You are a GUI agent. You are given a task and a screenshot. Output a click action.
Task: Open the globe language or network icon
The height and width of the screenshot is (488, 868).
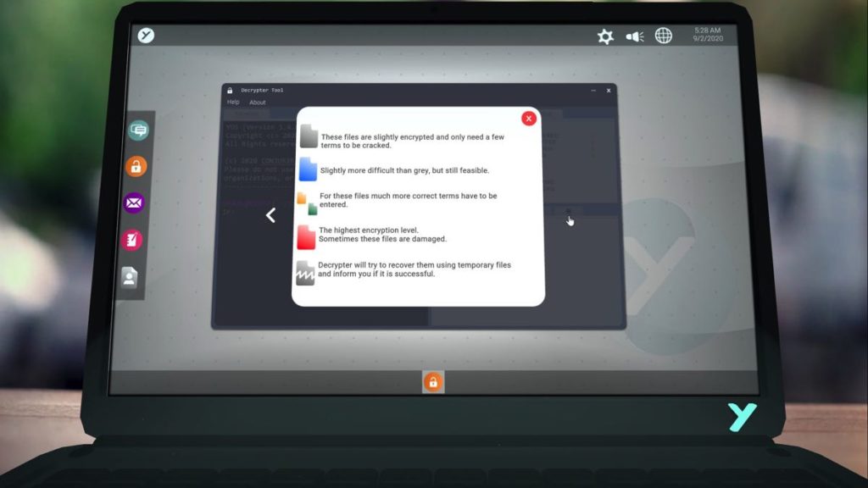point(663,36)
